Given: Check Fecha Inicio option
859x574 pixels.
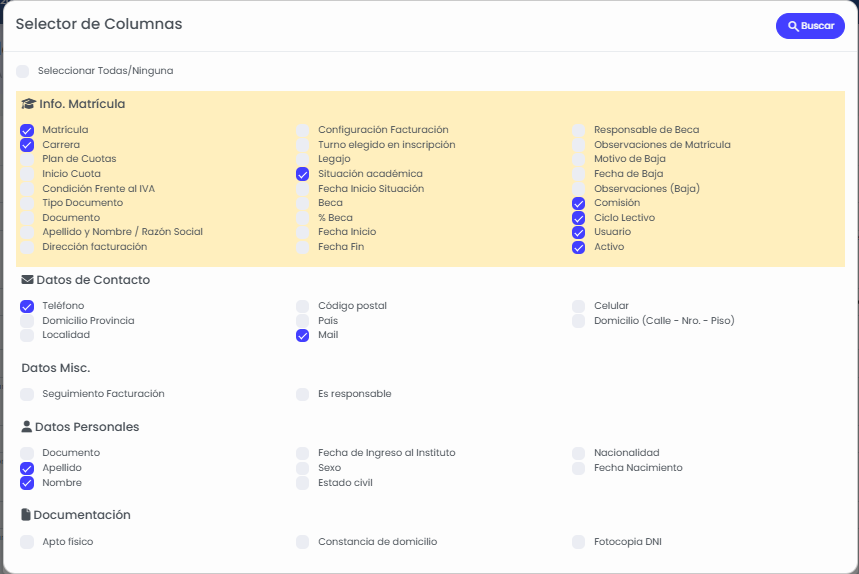Looking at the screenshot, I should [x=302, y=232].
